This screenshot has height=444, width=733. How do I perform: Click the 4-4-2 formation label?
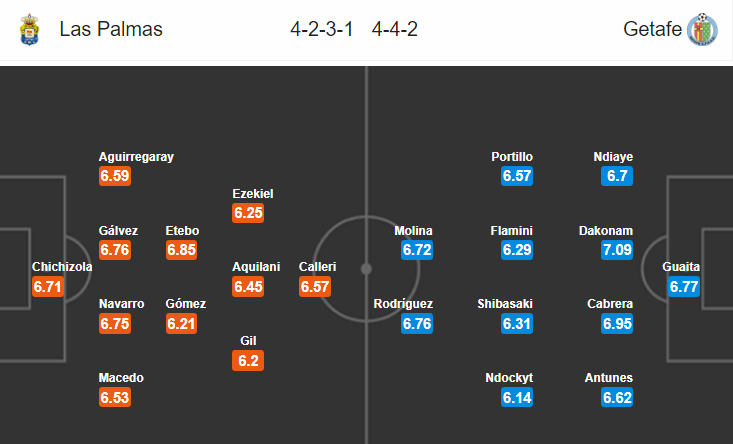[x=395, y=29]
